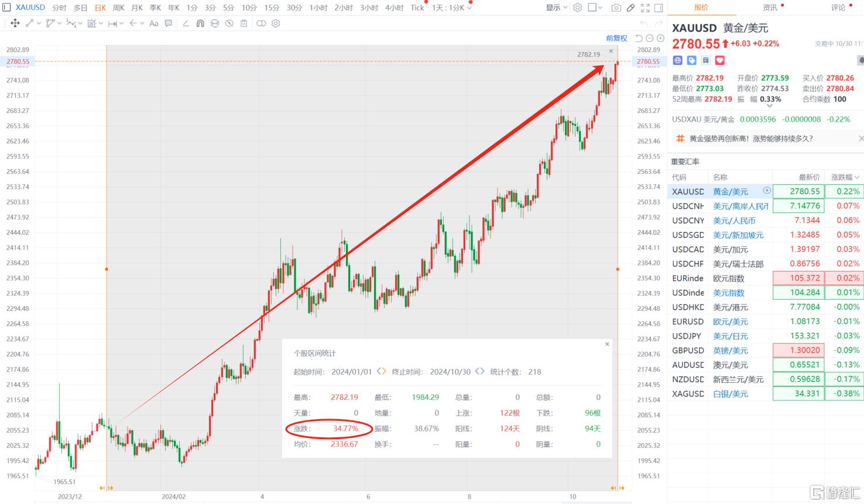The width and height of the screenshot is (864, 504).
Task: Toggle the magnet snap mode
Action: click(x=200, y=23)
